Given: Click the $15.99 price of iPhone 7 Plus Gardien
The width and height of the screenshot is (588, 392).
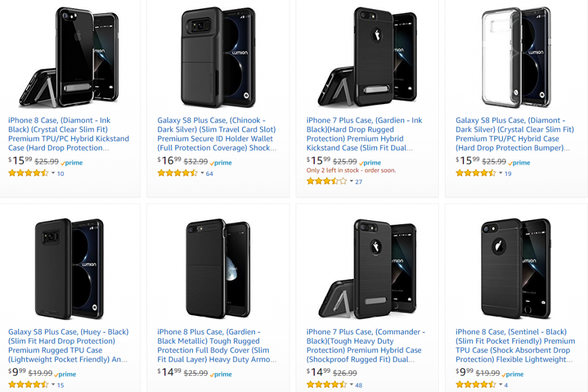Looking at the screenshot, I should (x=318, y=161).
